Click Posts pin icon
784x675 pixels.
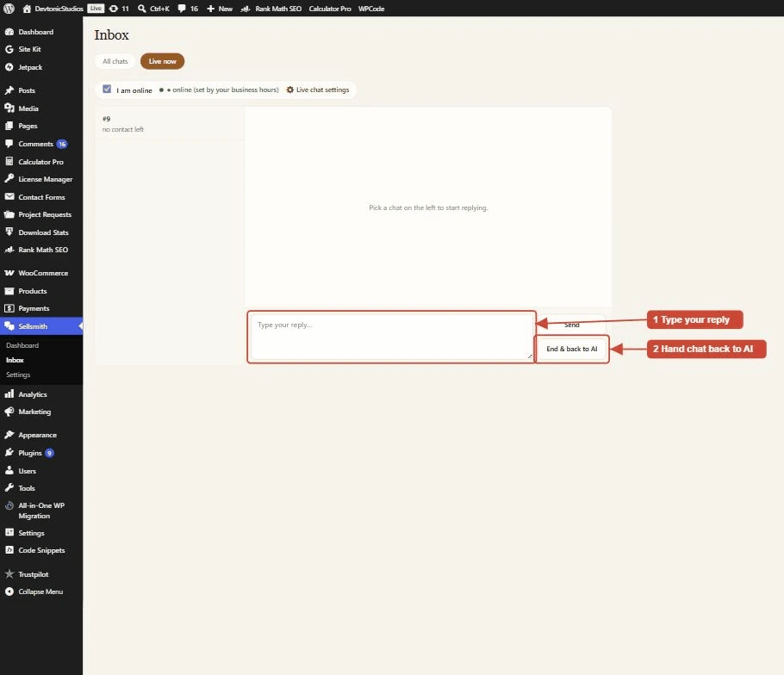[9, 90]
